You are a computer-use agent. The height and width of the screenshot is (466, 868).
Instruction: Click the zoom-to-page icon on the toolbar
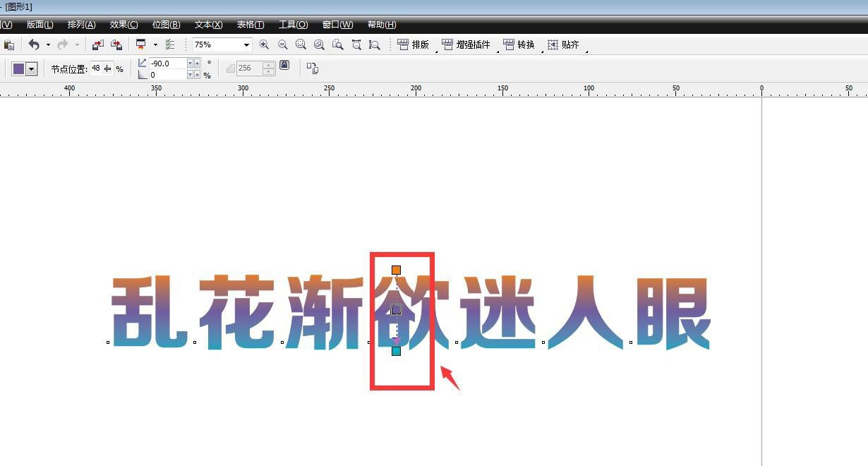(338, 44)
